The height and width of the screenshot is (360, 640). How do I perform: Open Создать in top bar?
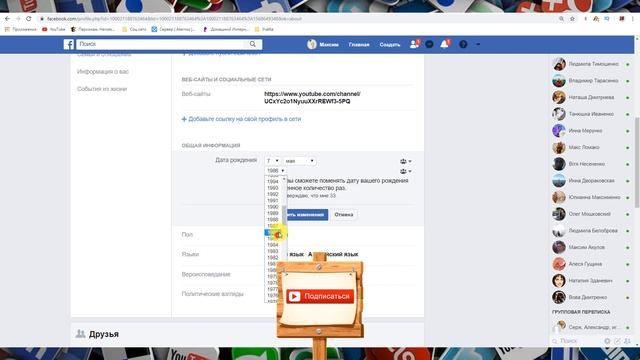390,44
